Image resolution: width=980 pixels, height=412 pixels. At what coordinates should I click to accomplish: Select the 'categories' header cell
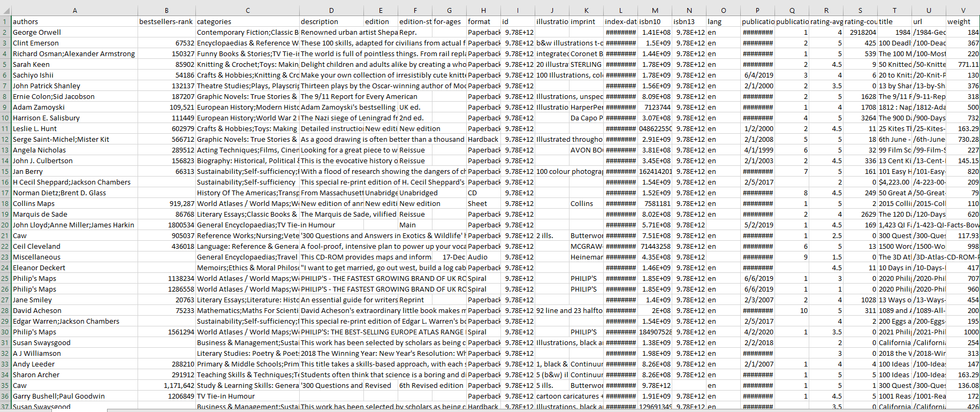tap(247, 21)
